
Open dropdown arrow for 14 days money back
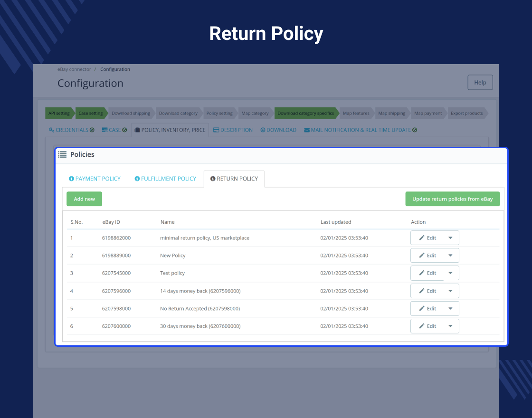451,291
